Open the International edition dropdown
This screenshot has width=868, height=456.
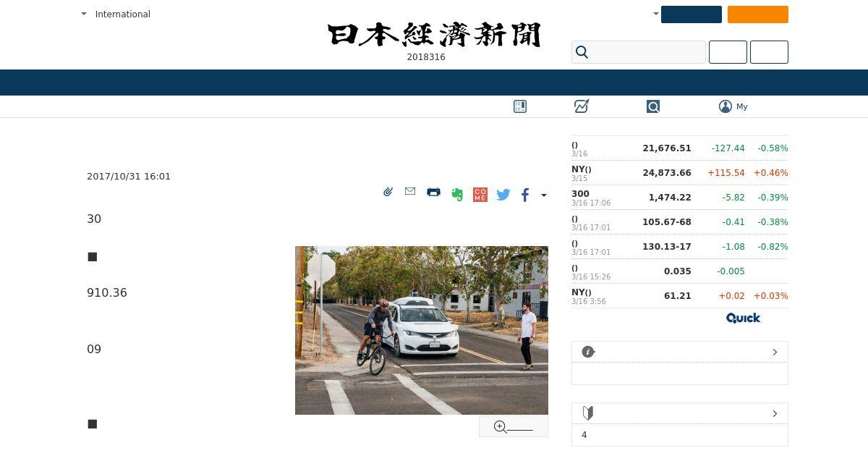[116, 14]
